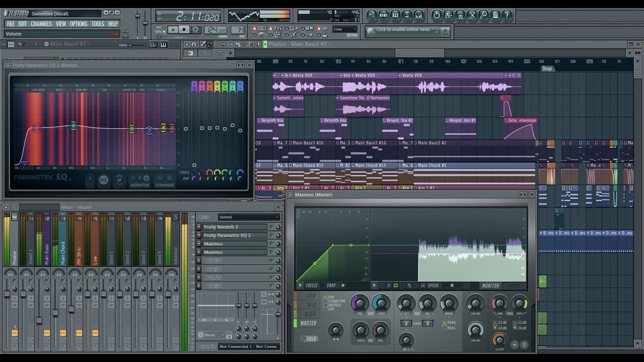Click the help question mark icon

point(507,15)
